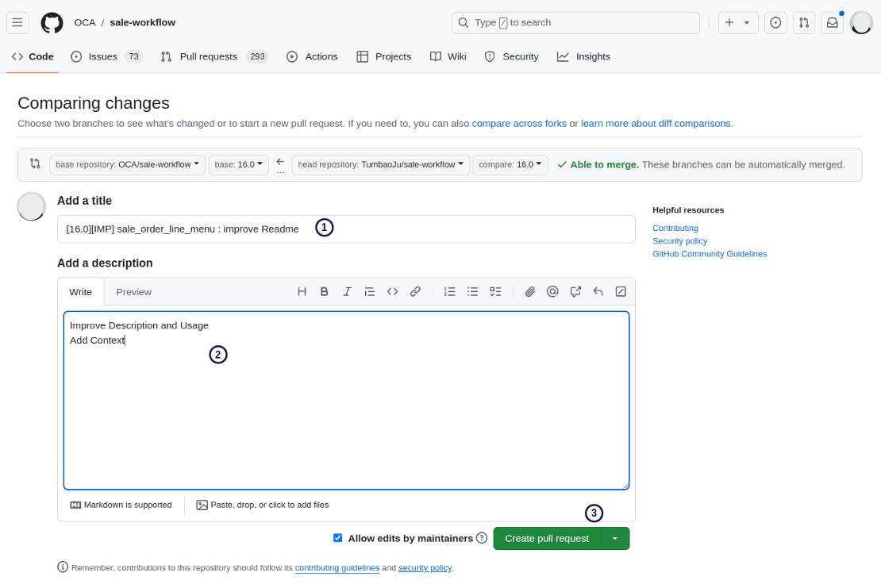The height and width of the screenshot is (588, 881).
Task: Uncheck Allow edits by maintainers
Action: point(338,538)
